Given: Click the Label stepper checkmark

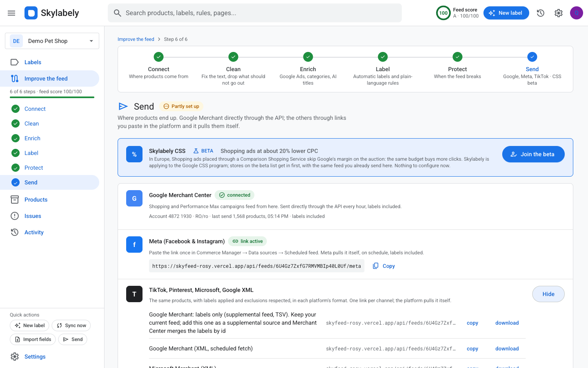Looking at the screenshot, I should point(383,57).
